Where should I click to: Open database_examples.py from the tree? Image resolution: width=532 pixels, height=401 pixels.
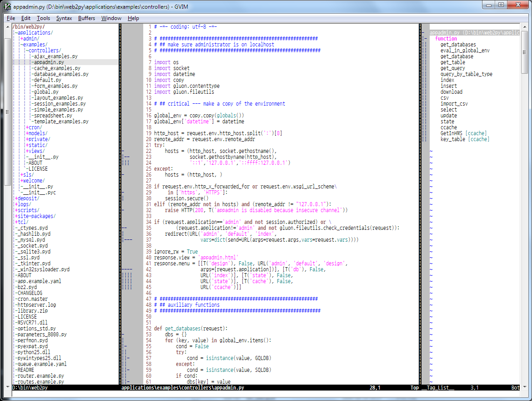click(61, 74)
